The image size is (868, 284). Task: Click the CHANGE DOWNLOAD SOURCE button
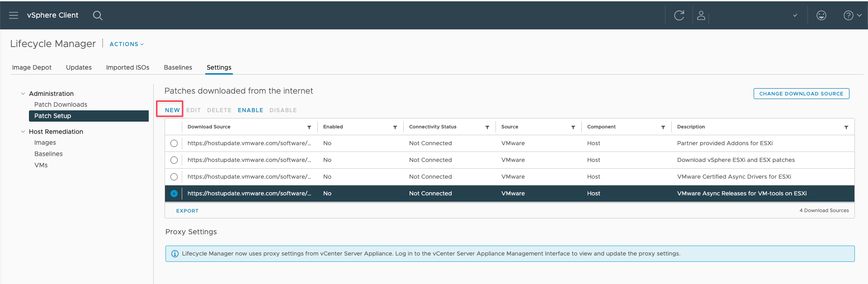tap(801, 94)
